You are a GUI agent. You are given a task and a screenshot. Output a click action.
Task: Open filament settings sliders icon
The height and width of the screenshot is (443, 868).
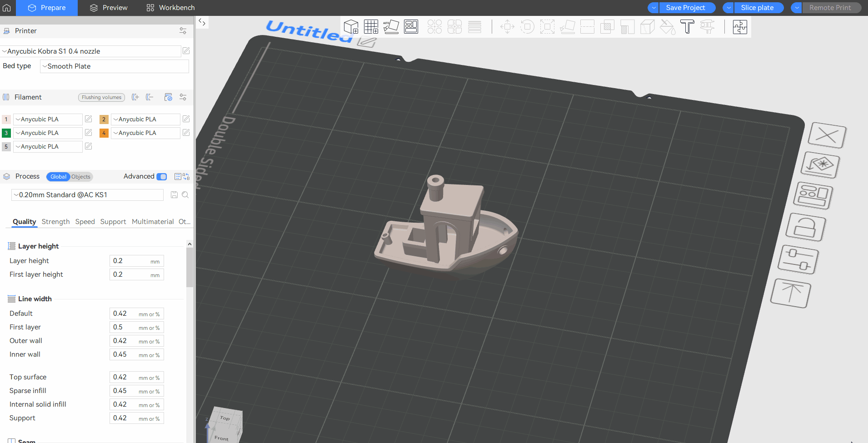(x=183, y=97)
